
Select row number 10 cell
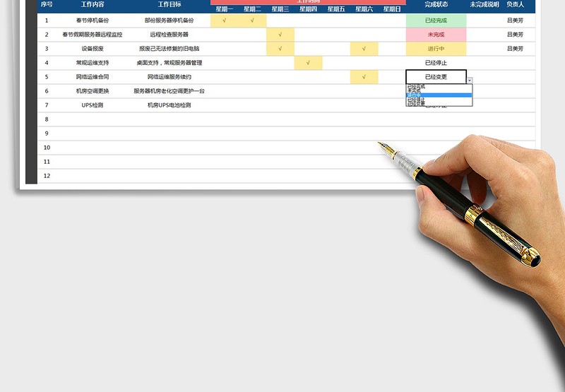coord(47,148)
